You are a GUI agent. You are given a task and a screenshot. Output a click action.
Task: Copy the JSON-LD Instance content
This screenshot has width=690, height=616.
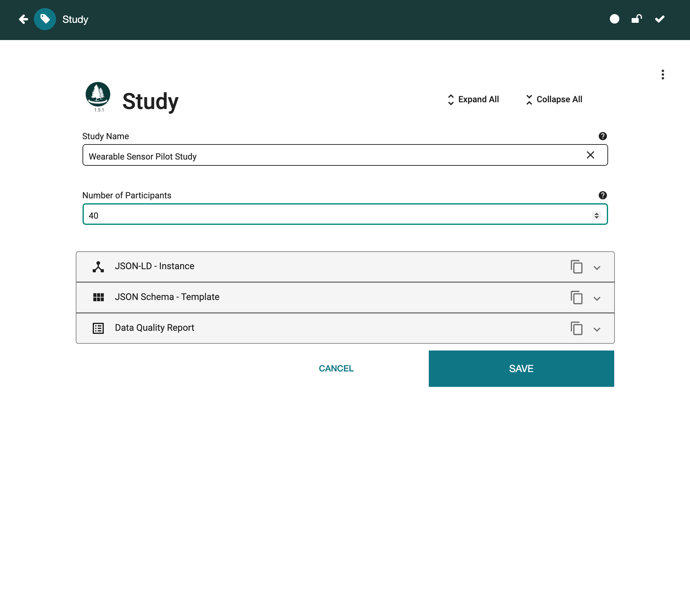tap(577, 267)
